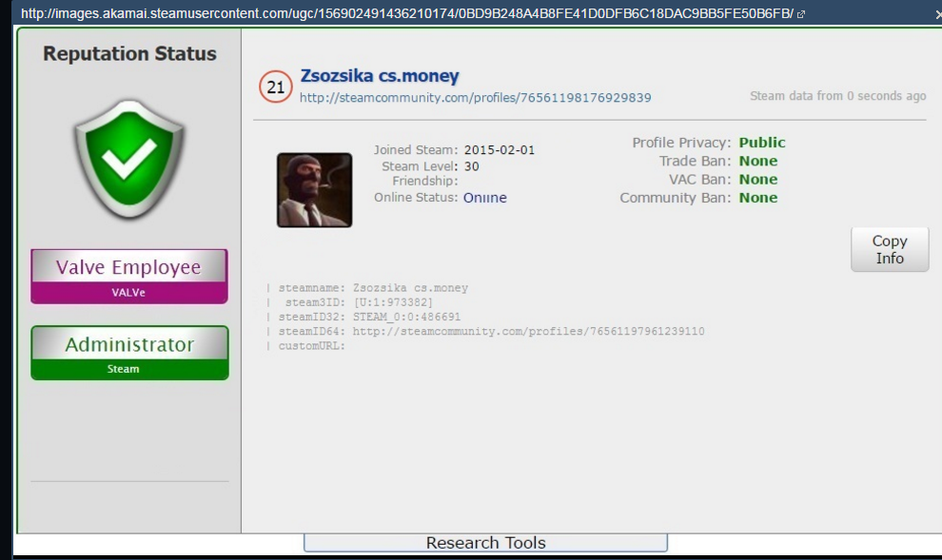Open the Research Tools button
This screenshot has height=560, width=942.
pyautogui.click(x=485, y=543)
